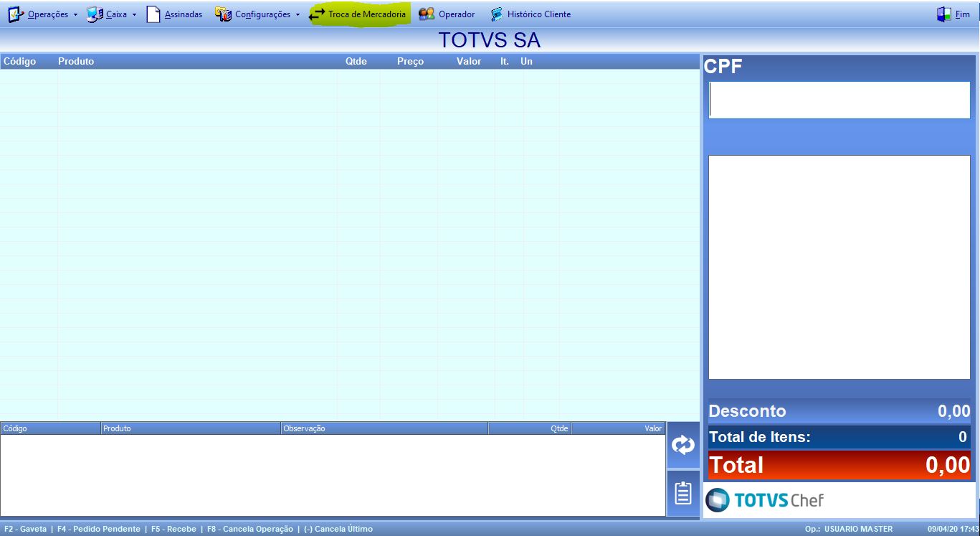Click the F2 - Gaveta shortcut
Image resolution: width=980 pixels, height=536 pixels.
25,529
